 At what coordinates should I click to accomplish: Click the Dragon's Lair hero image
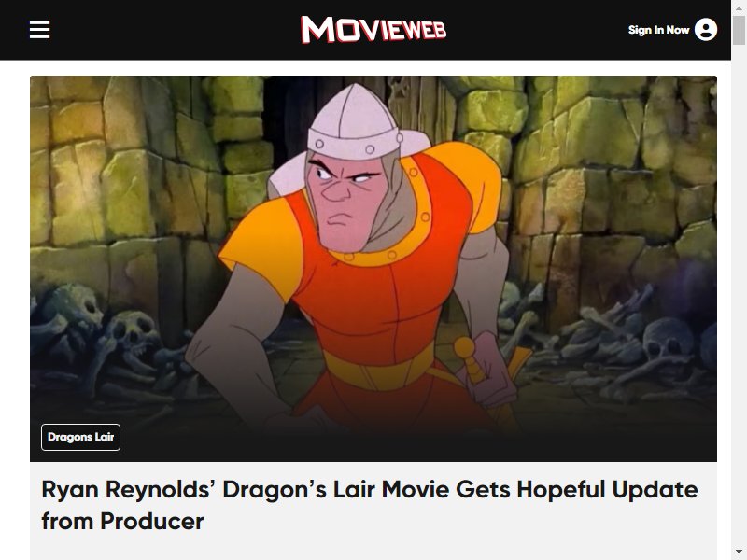pos(373,269)
